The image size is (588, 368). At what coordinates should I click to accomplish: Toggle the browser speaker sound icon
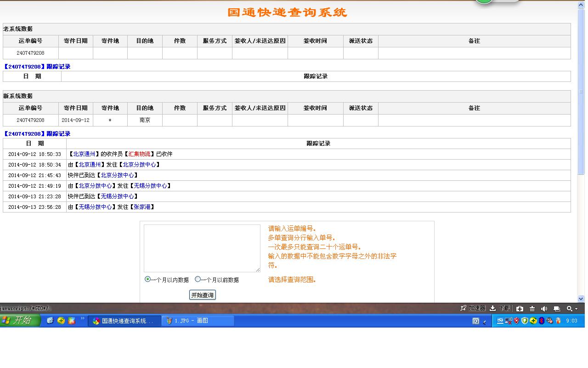click(544, 309)
